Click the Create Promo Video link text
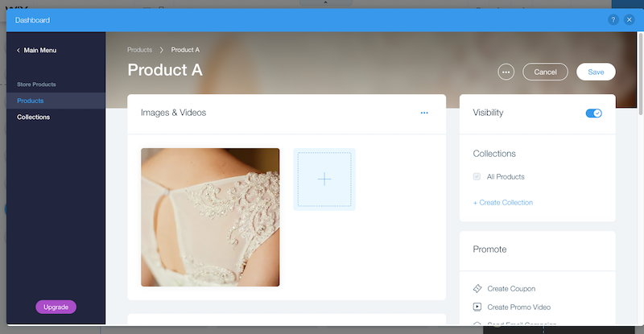 coord(518,307)
